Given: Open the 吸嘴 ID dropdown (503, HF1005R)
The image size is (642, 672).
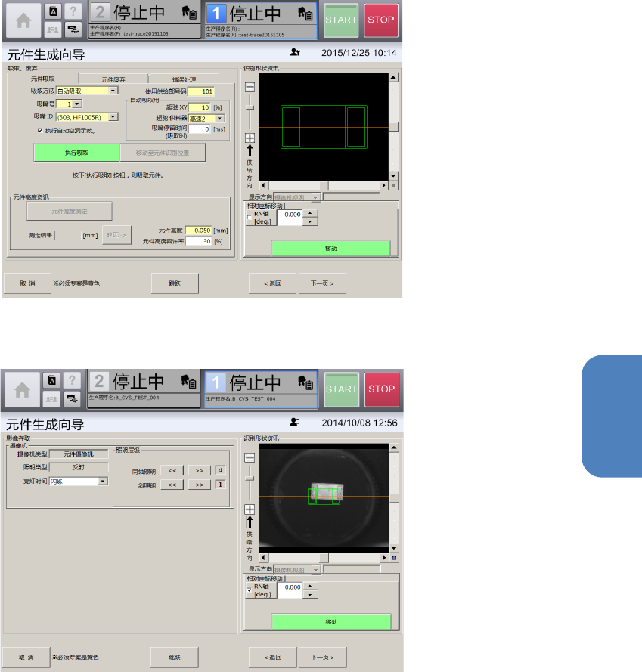Looking at the screenshot, I should pyautogui.click(x=113, y=117).
